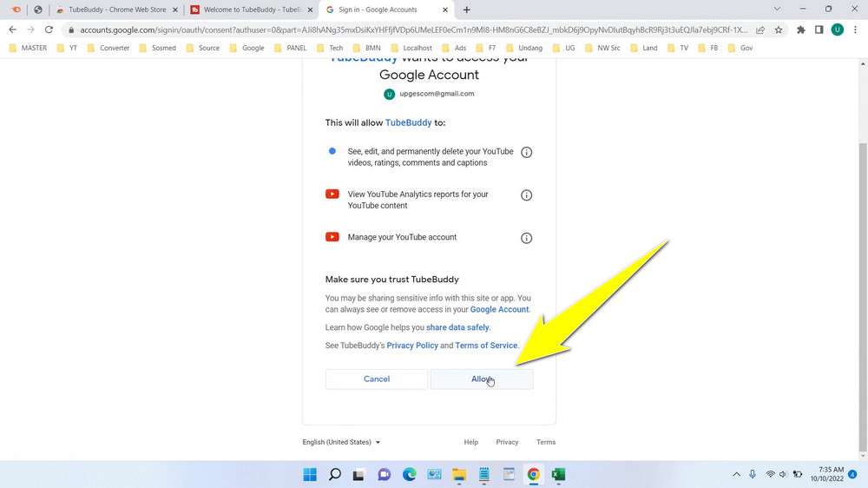Image resolution: width=868 pixels, height=488 pixels.
Task: Open the Ads bookmark folder
Action: point(454,48)
